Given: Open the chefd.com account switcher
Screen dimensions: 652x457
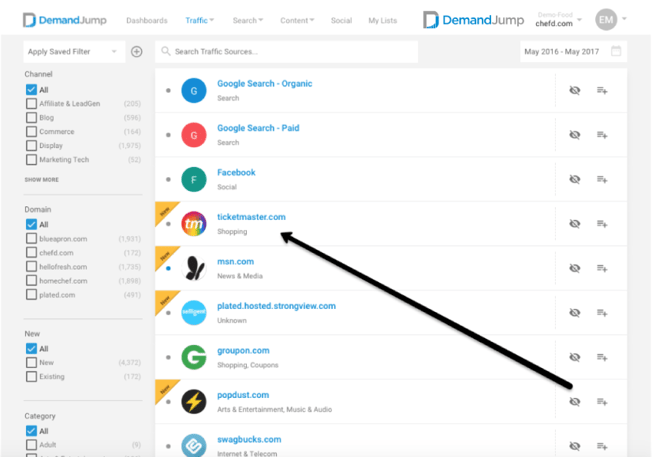Looking at the screenshot, I should coord(558,20).
